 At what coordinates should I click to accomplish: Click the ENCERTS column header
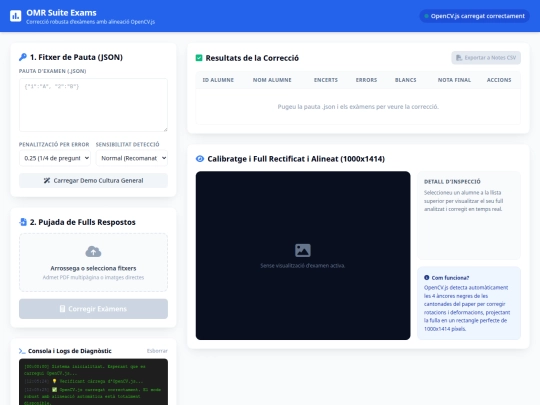(x=326, y=80)
